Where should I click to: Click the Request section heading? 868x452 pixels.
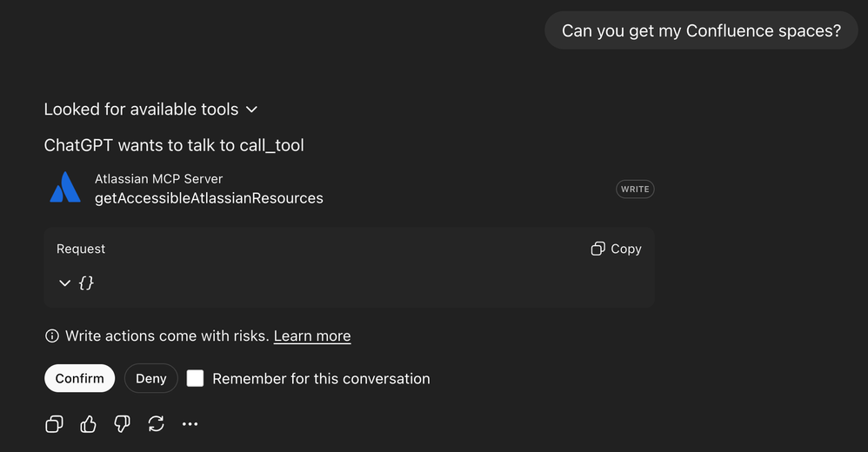point(81,249)
